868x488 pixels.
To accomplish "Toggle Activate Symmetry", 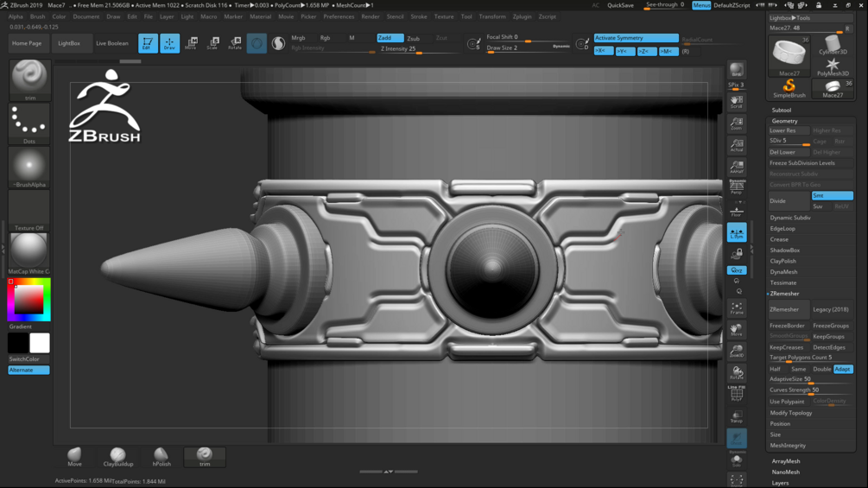I will 636,38.
